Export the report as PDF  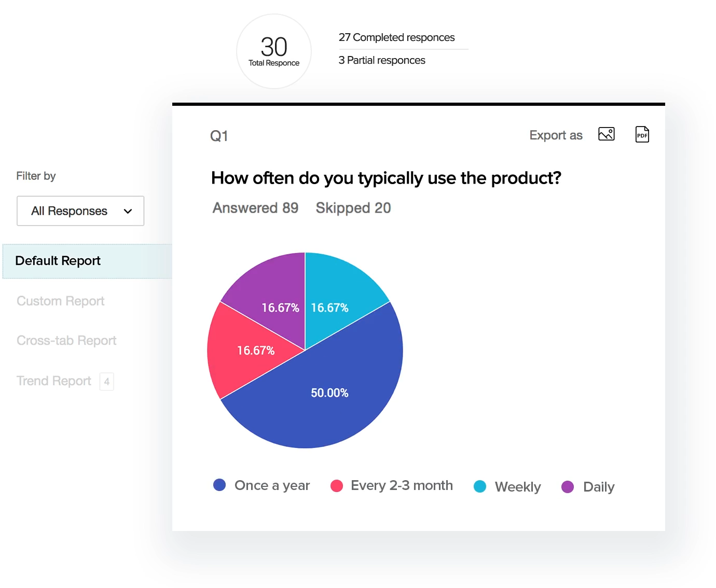[x=642, y=134]
